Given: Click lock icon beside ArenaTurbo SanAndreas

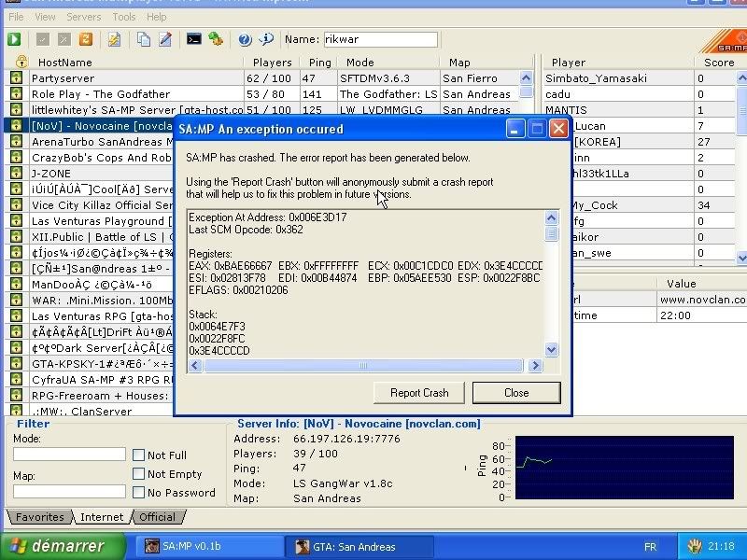Looking at the screenshot, I should pos(16,142).
